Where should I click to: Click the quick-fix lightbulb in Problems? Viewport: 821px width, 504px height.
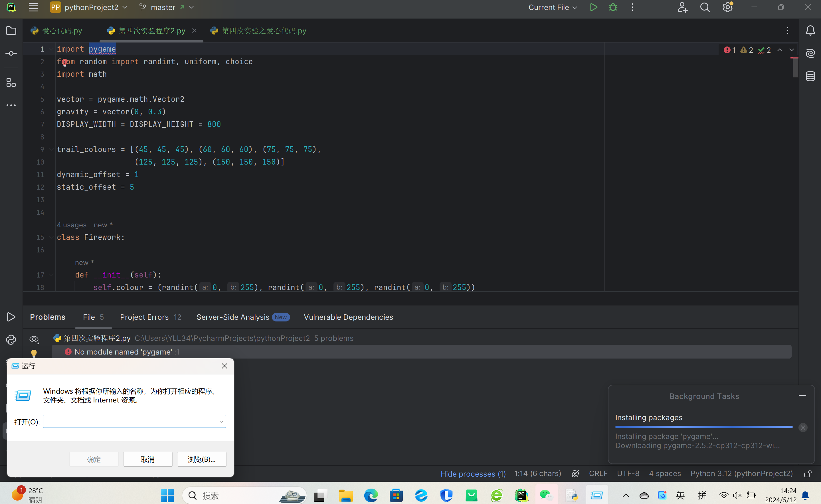[34, 353]
